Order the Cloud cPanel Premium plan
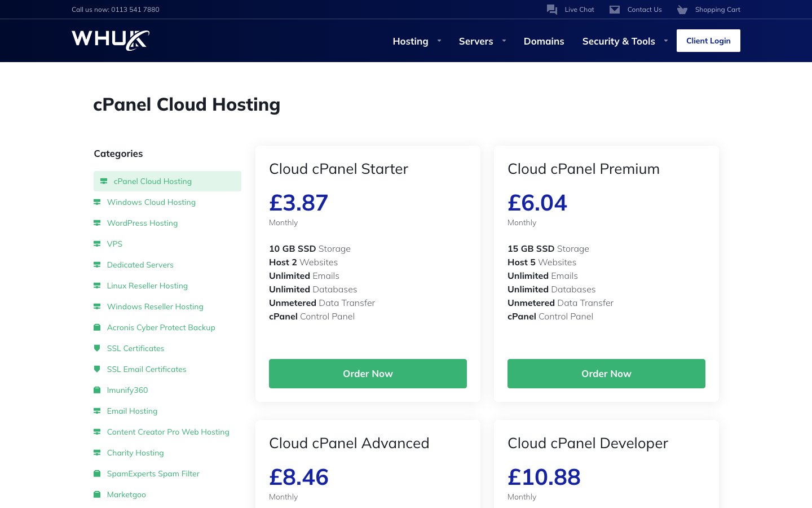The image size is (812, 508). click(606, 374)
